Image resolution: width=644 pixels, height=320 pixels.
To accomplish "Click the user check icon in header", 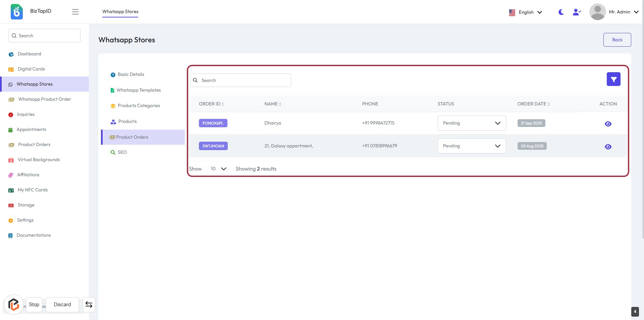I will [x=577, y=12].
